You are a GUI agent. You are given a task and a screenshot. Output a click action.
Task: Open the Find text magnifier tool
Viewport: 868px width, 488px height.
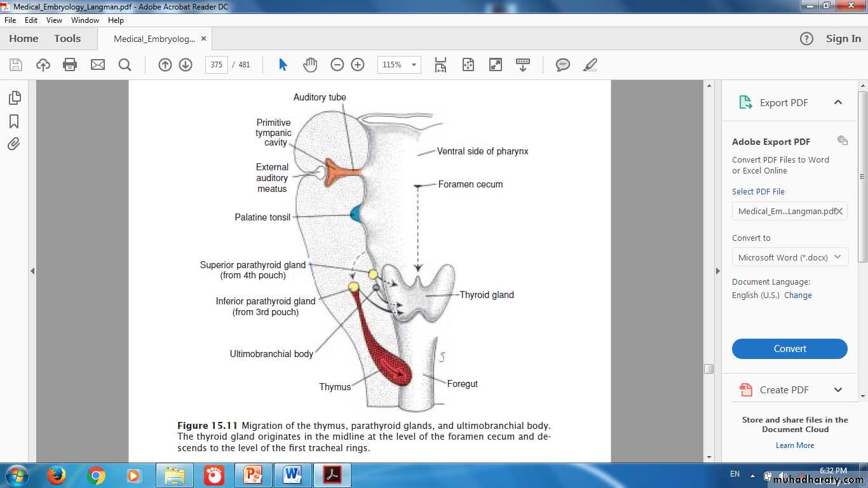pyautogui.click(x=125, y=65)
